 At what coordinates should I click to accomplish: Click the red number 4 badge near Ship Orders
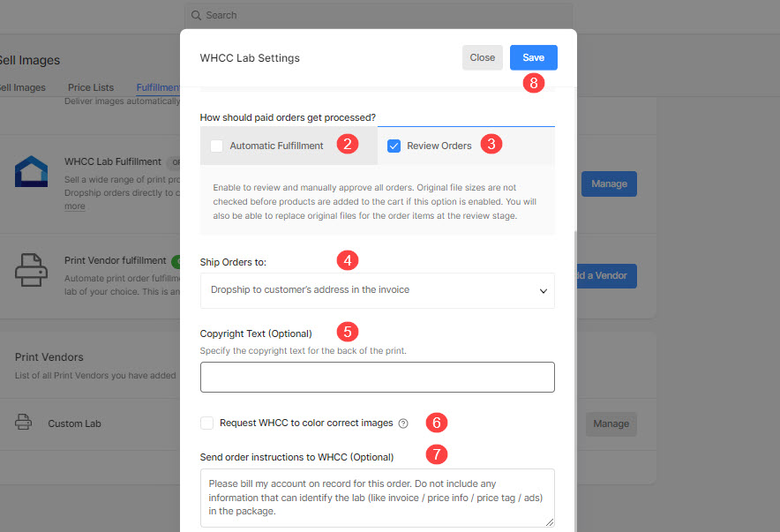[349, 260]
